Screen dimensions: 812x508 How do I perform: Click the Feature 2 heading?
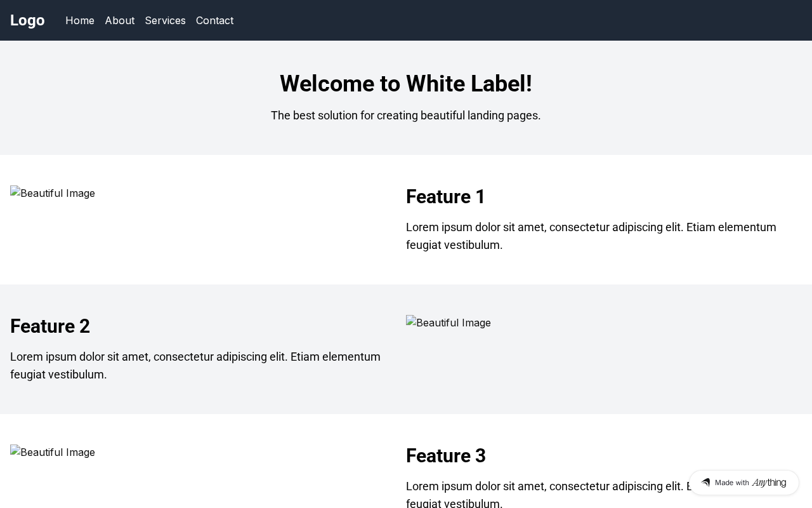(x=50, y=326)
